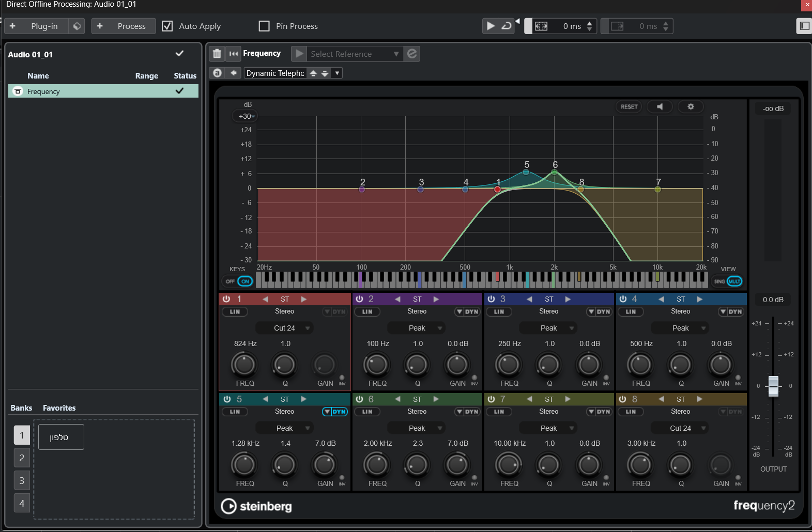Check the Pin Process checkbox

[x=264, y=26]
